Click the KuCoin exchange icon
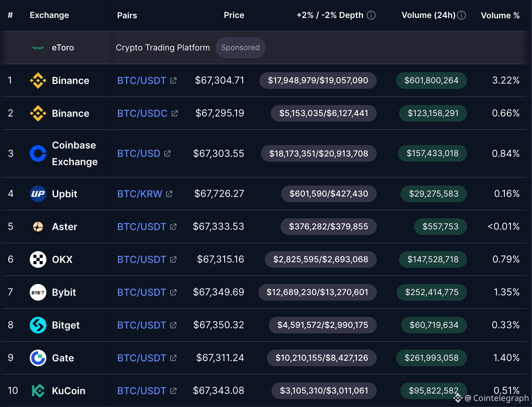 (x=38, y=391)
